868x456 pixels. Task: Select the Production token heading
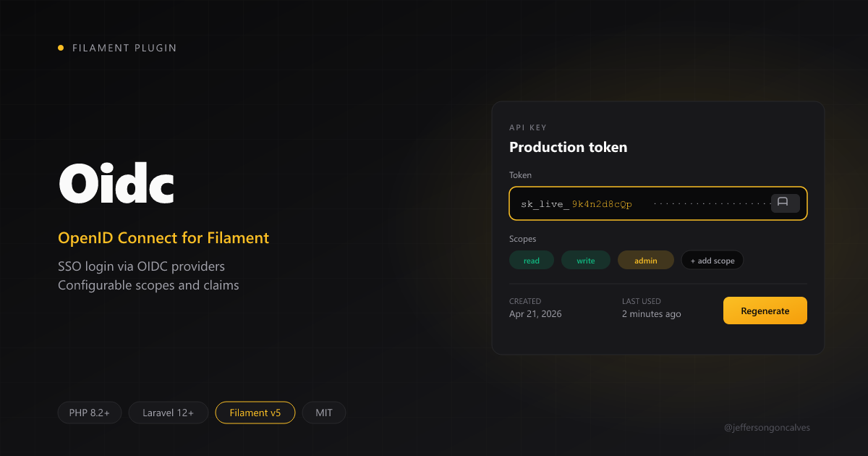tap(569, 147)
